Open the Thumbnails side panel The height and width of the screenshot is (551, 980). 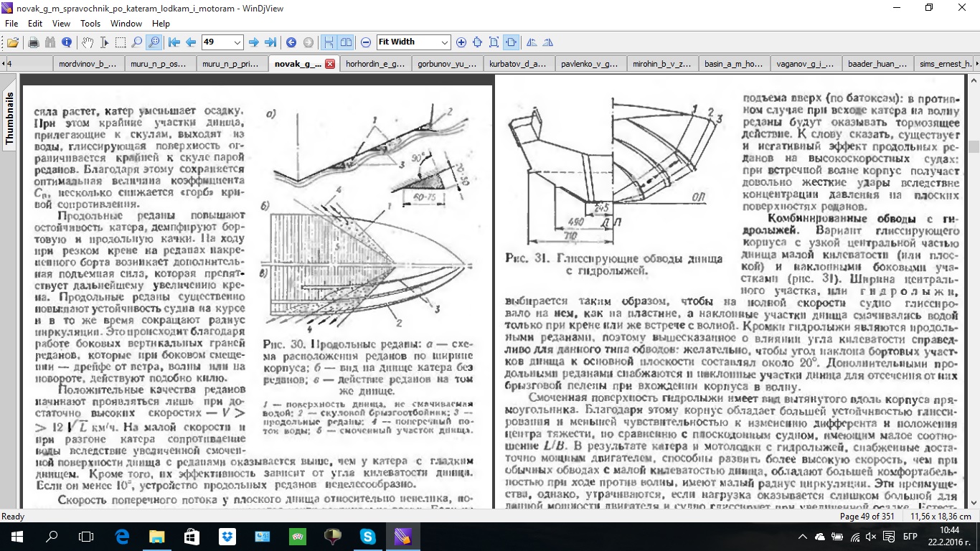coord(10,119)
